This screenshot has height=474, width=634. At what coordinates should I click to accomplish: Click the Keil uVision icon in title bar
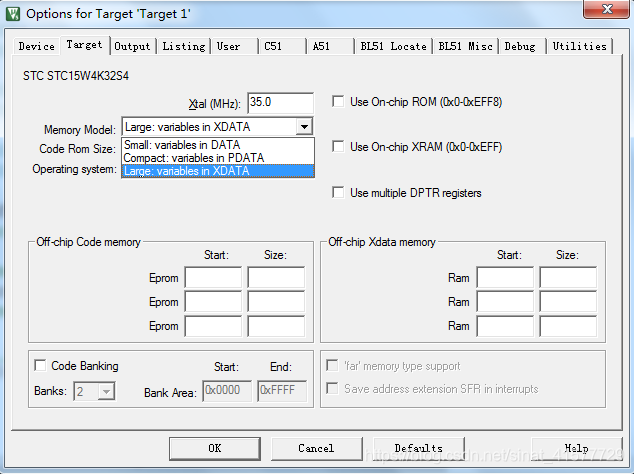(13, 14)
